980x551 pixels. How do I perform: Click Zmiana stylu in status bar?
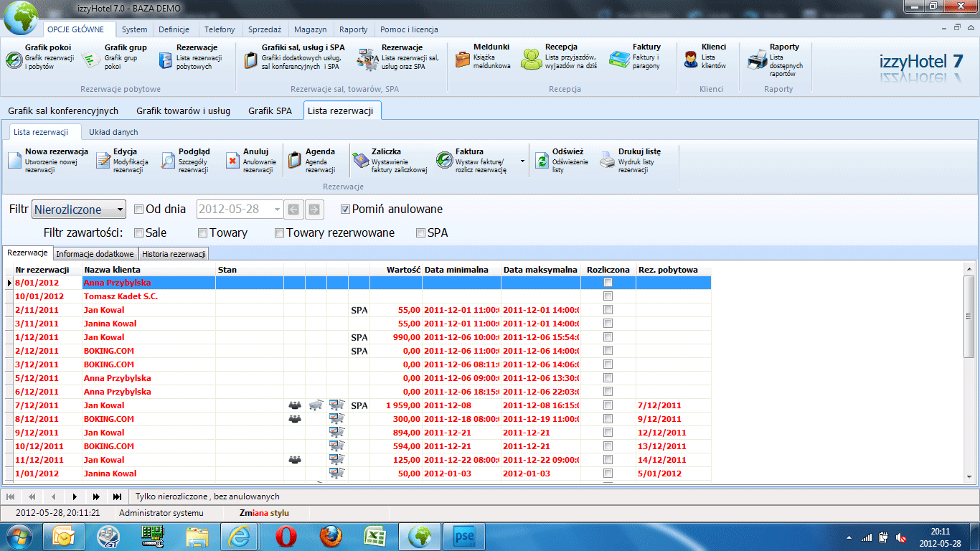pyautogui.click(x=264, y=513)
